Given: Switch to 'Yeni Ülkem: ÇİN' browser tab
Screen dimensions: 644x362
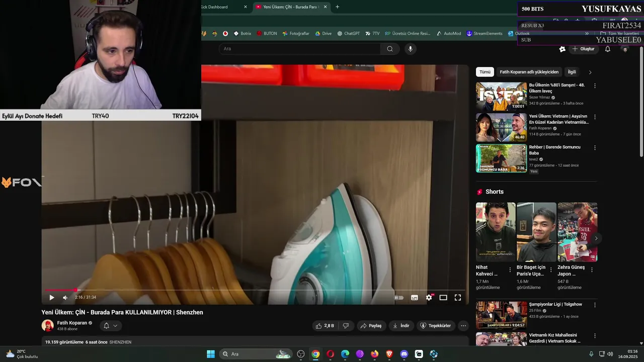Looking at the screenshot, I should point(291,7).
